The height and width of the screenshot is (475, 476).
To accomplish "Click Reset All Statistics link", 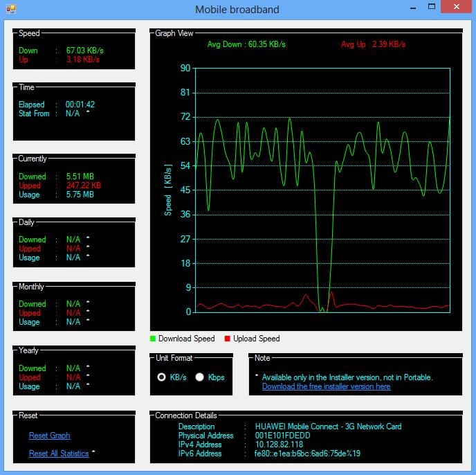I will [x=59, y=454].
